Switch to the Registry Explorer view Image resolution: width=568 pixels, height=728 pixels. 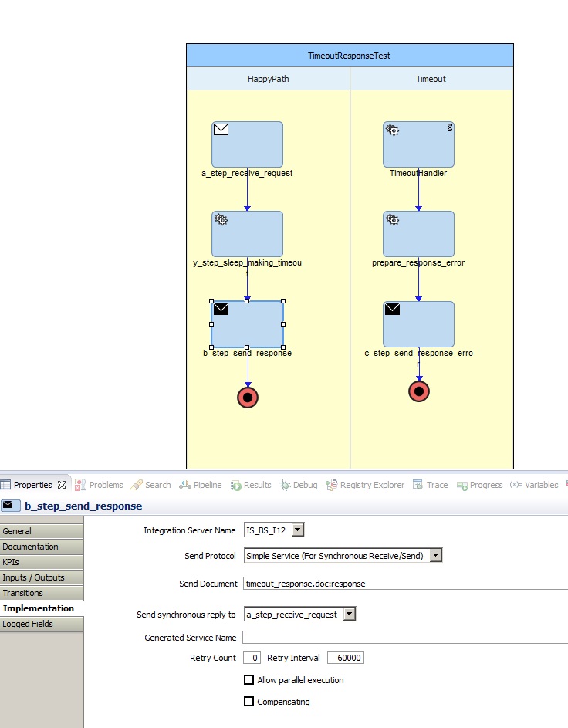tap(365, 485)
